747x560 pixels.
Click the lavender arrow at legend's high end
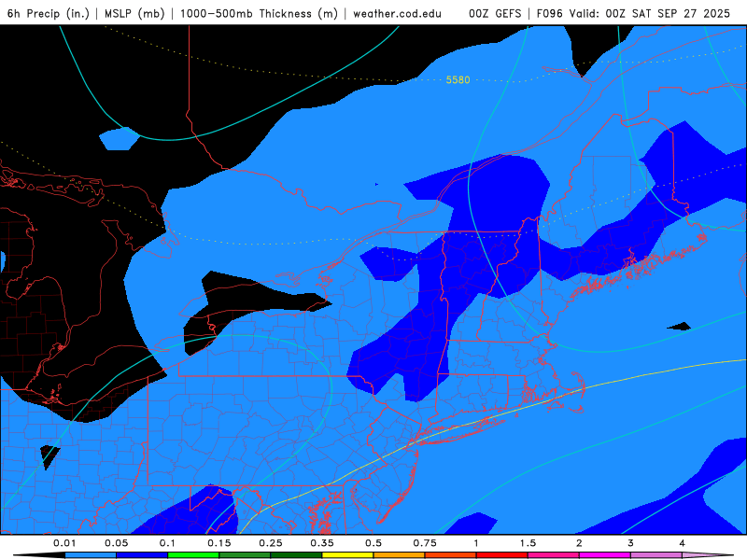708,555
